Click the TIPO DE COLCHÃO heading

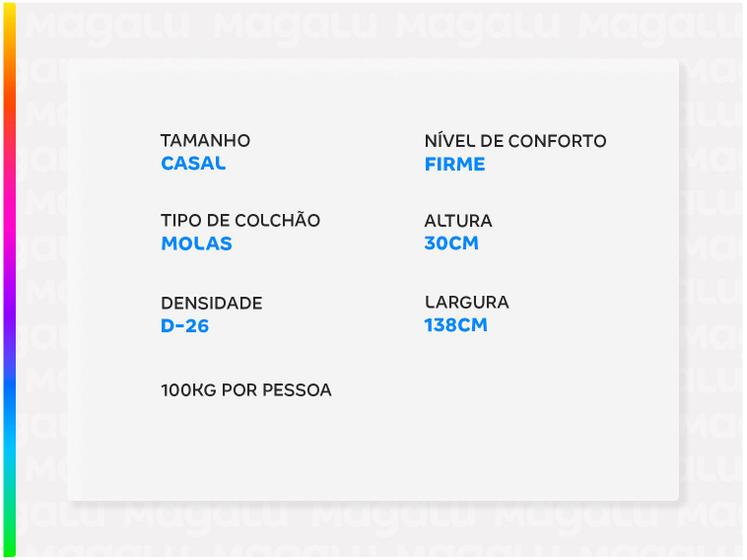[x=240, y=221]
